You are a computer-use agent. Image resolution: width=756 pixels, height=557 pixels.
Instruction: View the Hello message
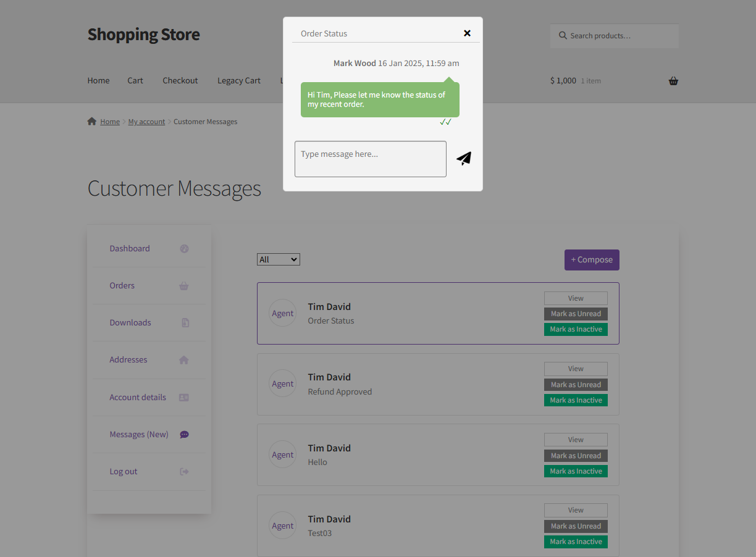tap(576, 440)
